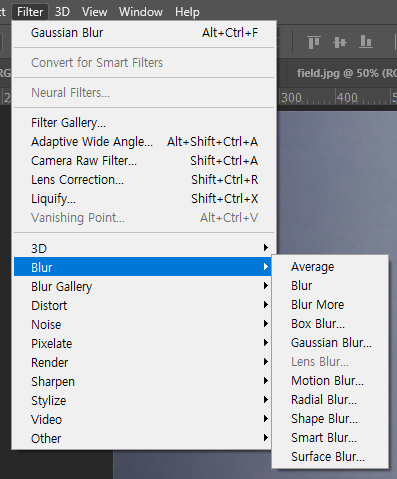This screenshot has height=479, width=397.
Task: Click the Align bottom edges icon
Action: coord(366,42)
